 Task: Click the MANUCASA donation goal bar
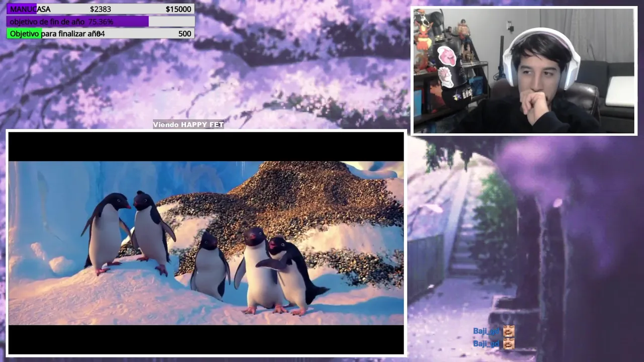click(x=100, y=9)
